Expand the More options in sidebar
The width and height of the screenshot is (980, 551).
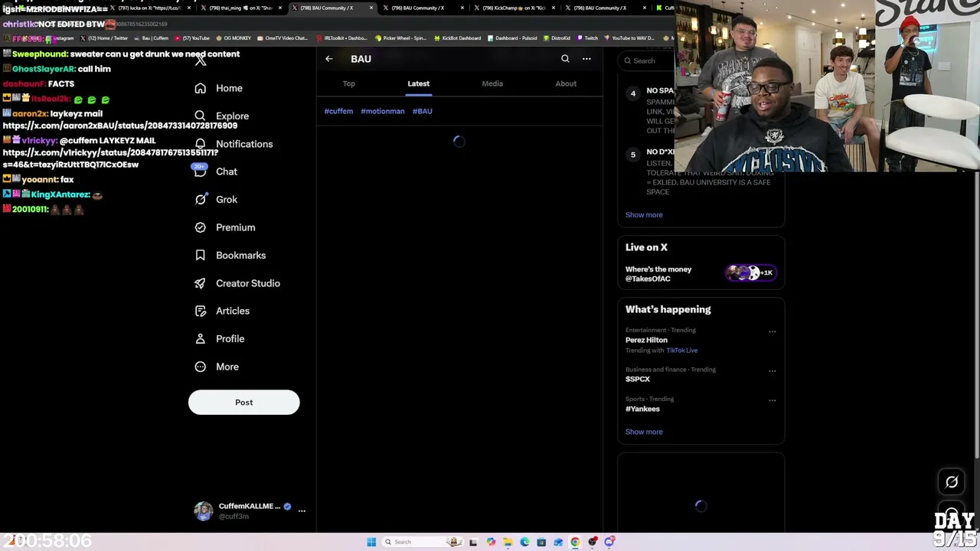[217, 367]
